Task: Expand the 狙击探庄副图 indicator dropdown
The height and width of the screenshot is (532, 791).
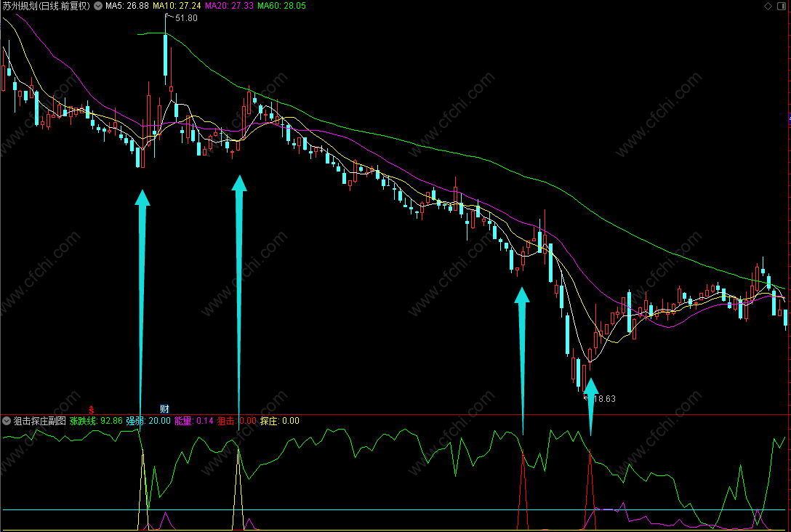Action: click(7, 421)
